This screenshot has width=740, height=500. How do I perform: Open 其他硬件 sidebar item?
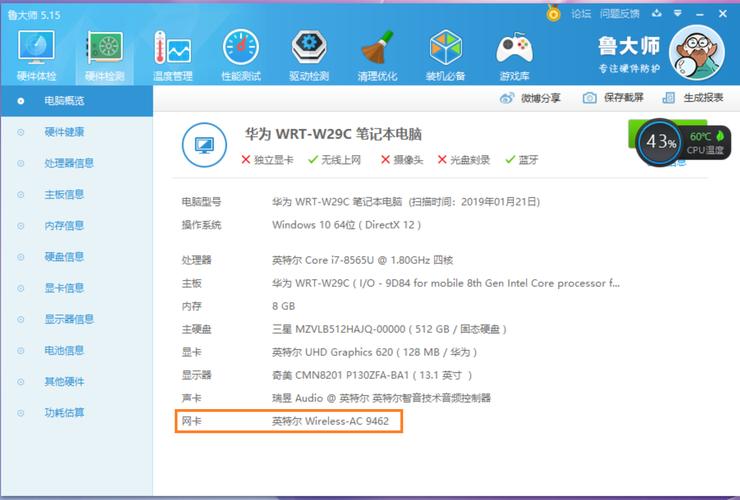(76, 381)
